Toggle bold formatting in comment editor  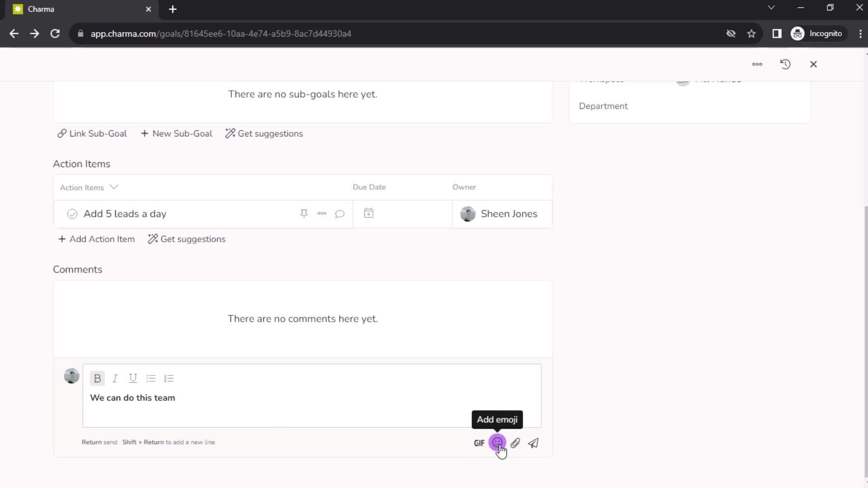(x=97, y=378)
